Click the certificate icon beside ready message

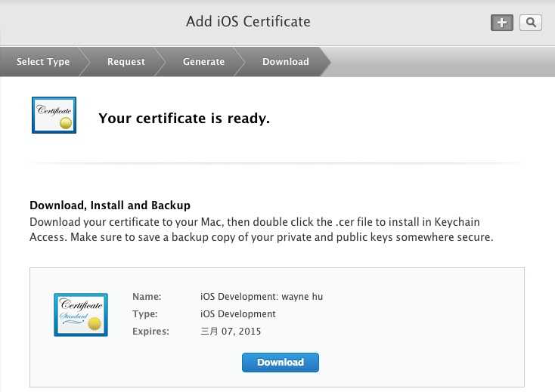coord(54,115)
